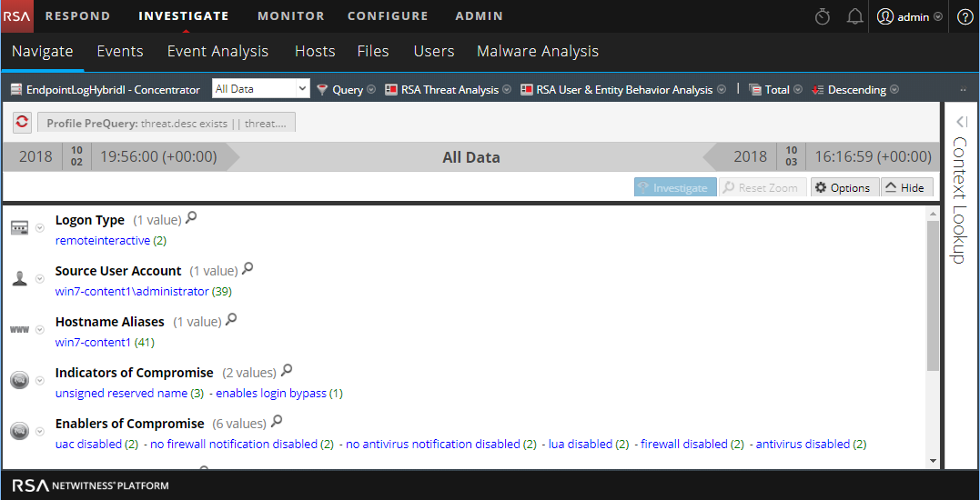Collapse the Context Lookup panel arrow
Image resolution: width=980 pixels, height=500 pixels.
click(x=961, y=122)
